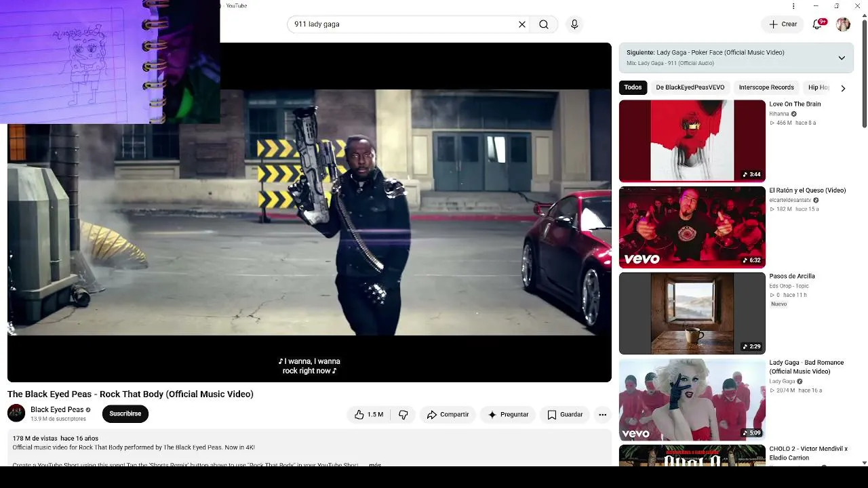The width and height of the screenshot is (868, 488).
Task: Dislike the video with the thumbs-down icon
Action: [403, 415]
